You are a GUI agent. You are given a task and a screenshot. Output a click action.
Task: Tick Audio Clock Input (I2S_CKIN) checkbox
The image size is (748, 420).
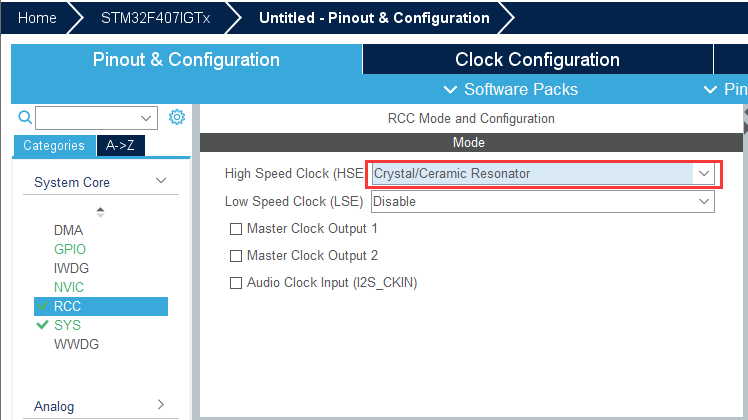pyautogui.click(x=236, y=283)
